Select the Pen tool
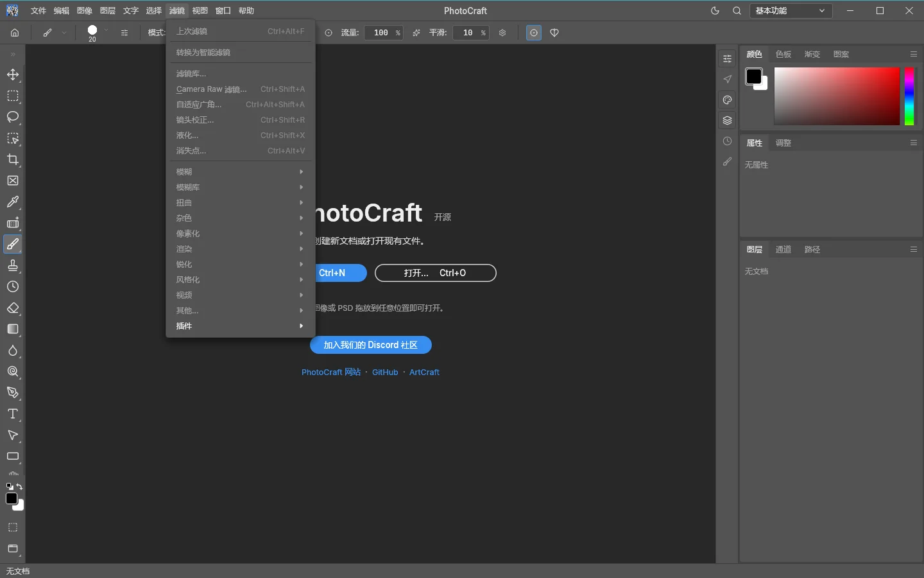Screen dimensions: 924x578 [12, 392]
